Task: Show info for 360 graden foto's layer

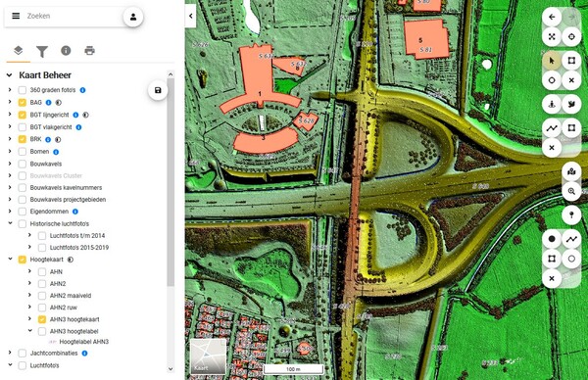Action: point(83,90)
